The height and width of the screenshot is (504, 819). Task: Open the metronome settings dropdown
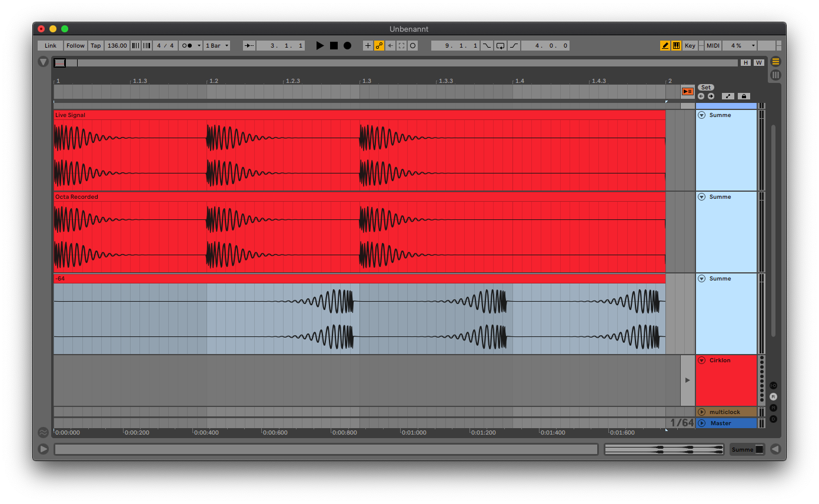pyautogui.click(x=191, y=45)
